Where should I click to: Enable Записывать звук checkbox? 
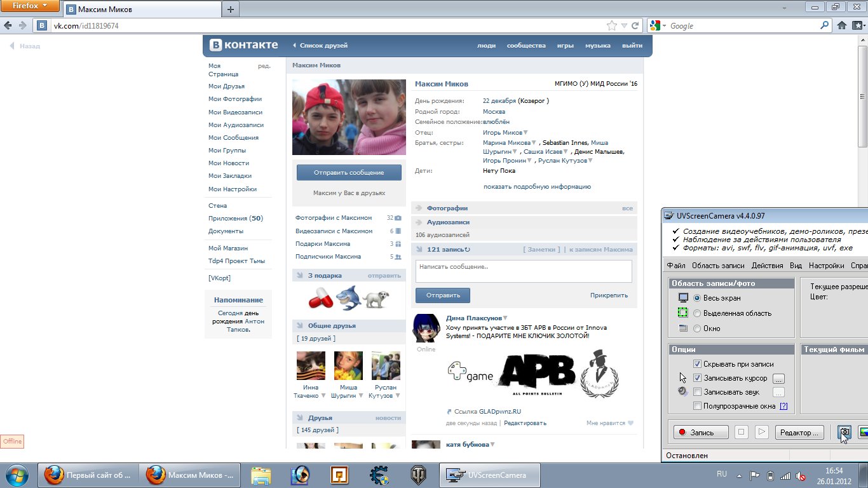pyautogui.click(x=697, y=392)
